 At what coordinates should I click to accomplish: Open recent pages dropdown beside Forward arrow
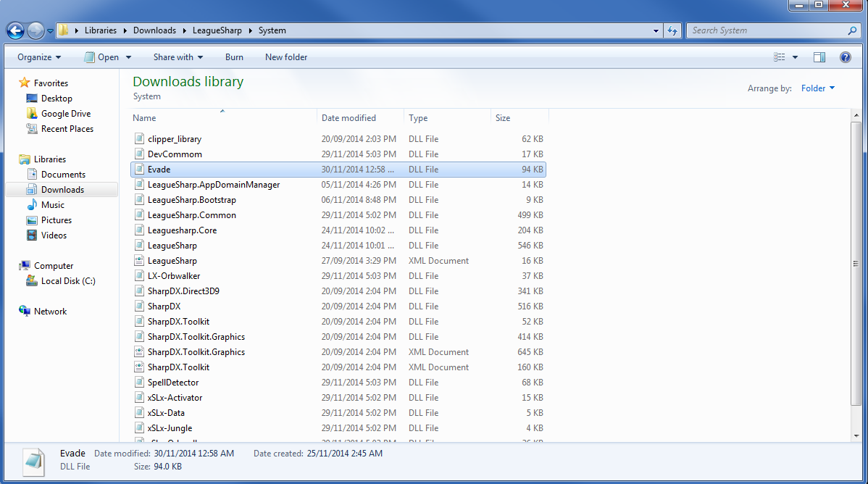tap(50, 31)
